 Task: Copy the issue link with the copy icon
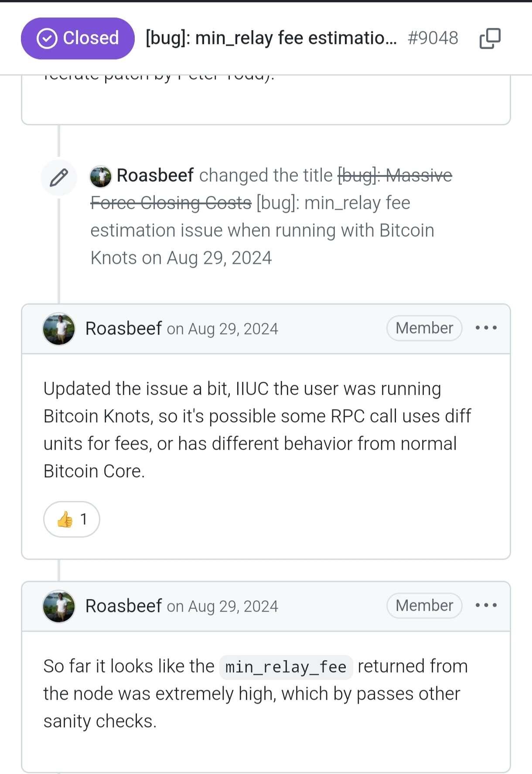point(490,38)
